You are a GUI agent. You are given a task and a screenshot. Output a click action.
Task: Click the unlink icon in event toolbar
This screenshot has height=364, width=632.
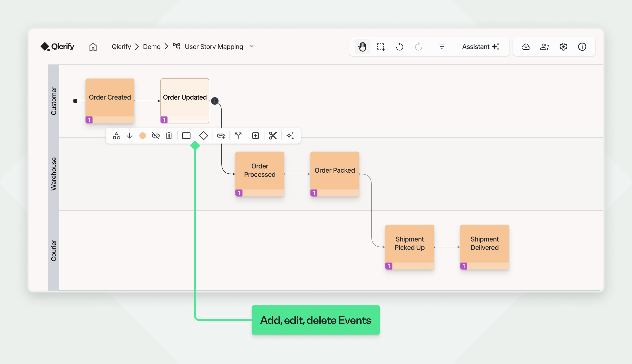pyautogui.click(x=155, y=136)
